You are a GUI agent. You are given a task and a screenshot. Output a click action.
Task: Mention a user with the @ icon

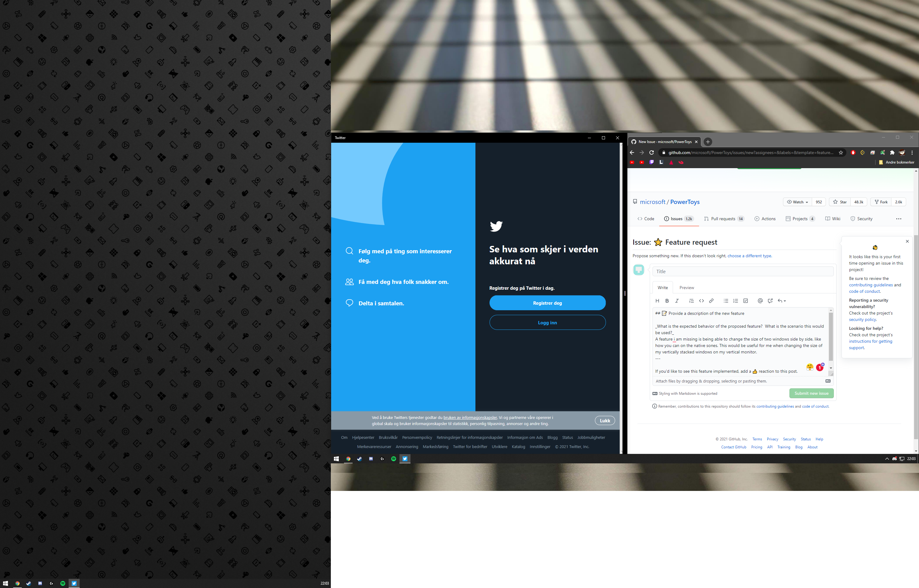pyautogui.click(x=760, y=301)
